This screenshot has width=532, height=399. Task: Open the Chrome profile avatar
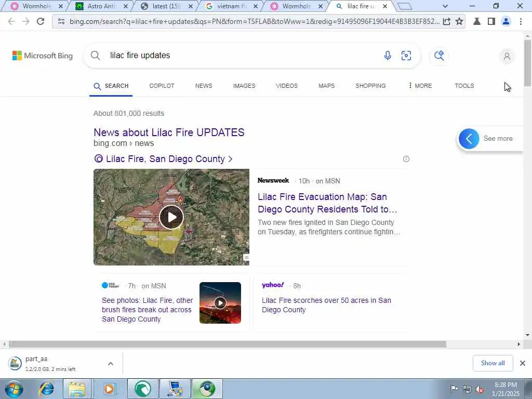[506, 21]
